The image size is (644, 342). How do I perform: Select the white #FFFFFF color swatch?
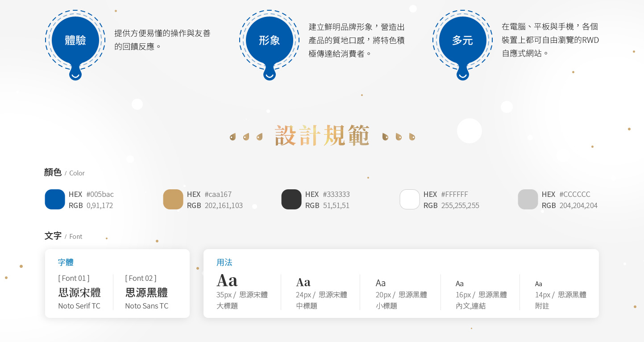tap(410, 200)
